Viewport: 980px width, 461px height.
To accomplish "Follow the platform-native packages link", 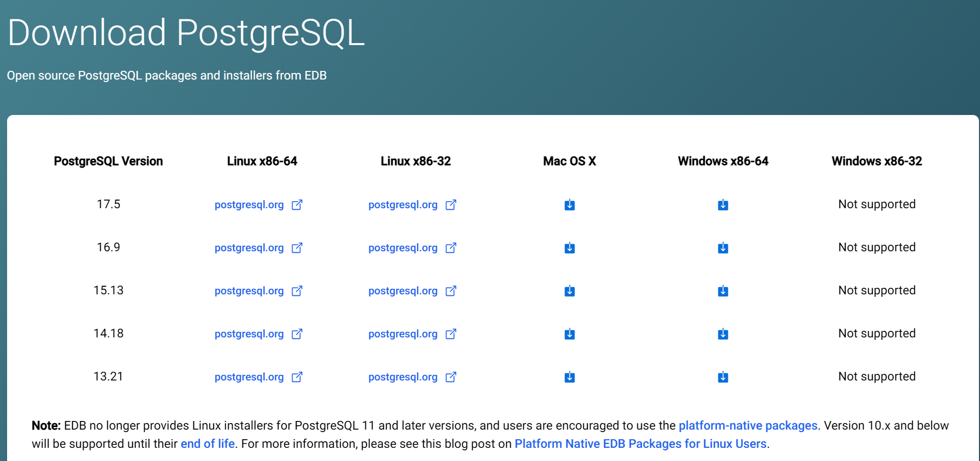I will tap(748, 426).
